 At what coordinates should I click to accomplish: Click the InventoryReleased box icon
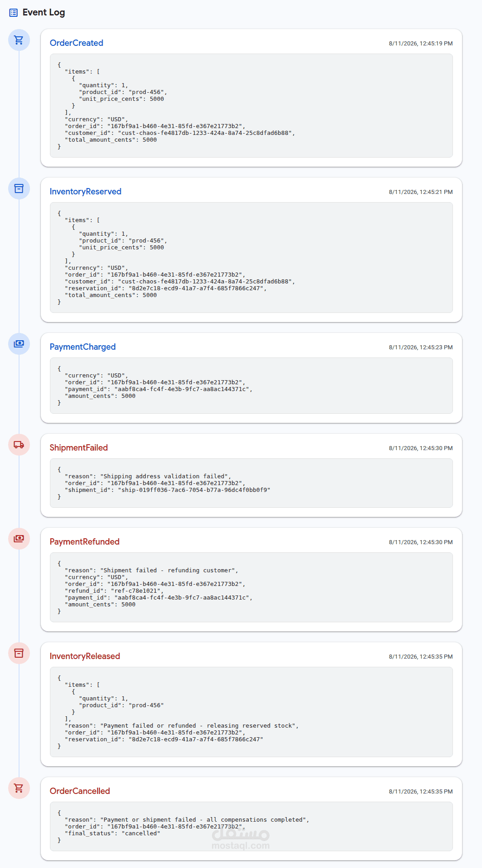[19, 653]
